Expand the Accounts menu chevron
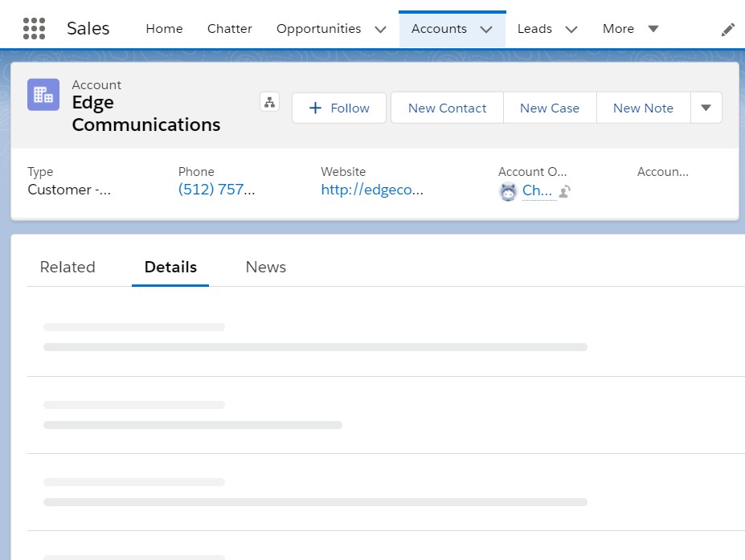 486,30
